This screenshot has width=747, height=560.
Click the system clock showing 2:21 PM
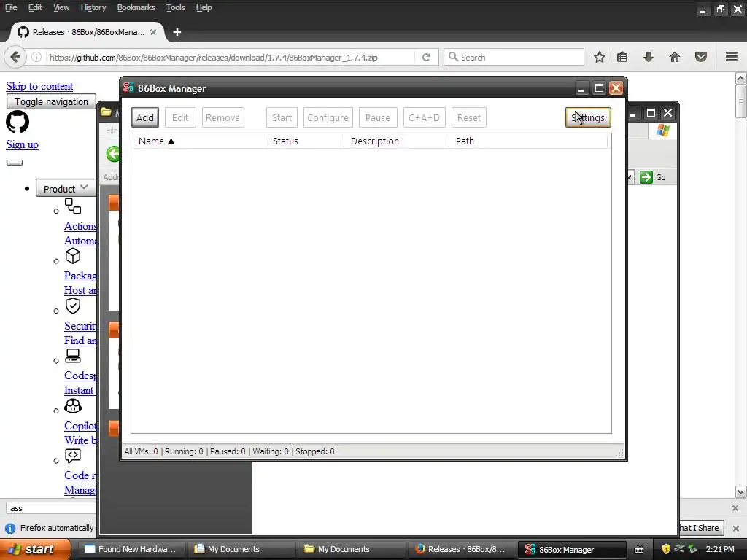tap(720, 549)
